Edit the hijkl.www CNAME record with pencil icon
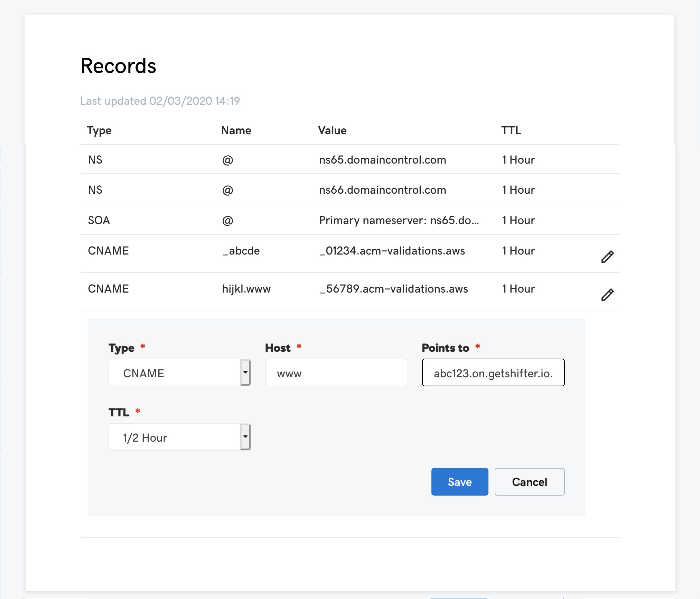 pos(607,295)
